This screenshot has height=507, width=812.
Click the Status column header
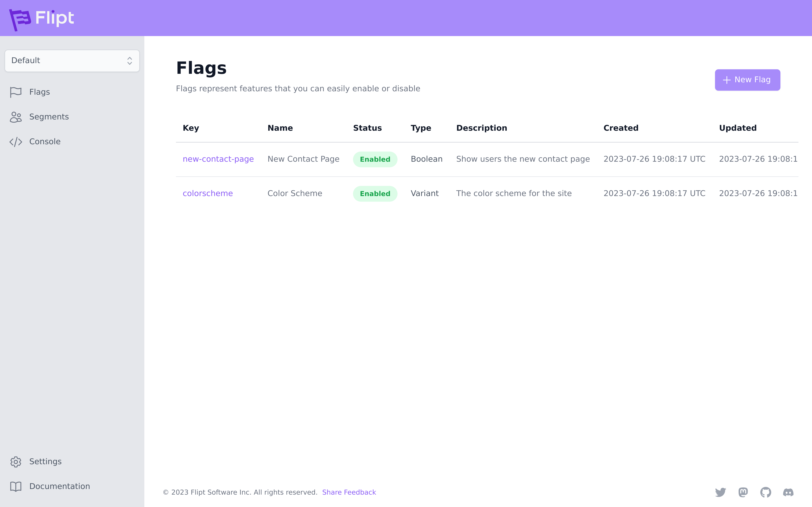367,128
